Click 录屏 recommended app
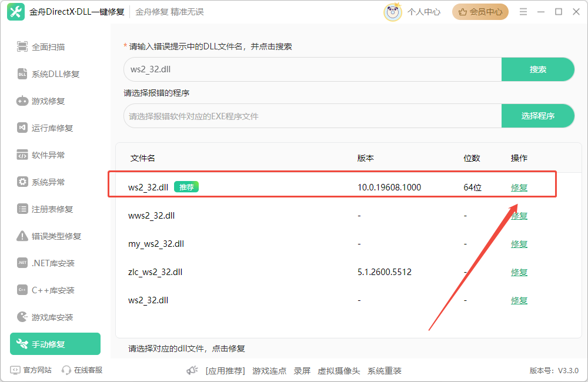 point(302,371)
